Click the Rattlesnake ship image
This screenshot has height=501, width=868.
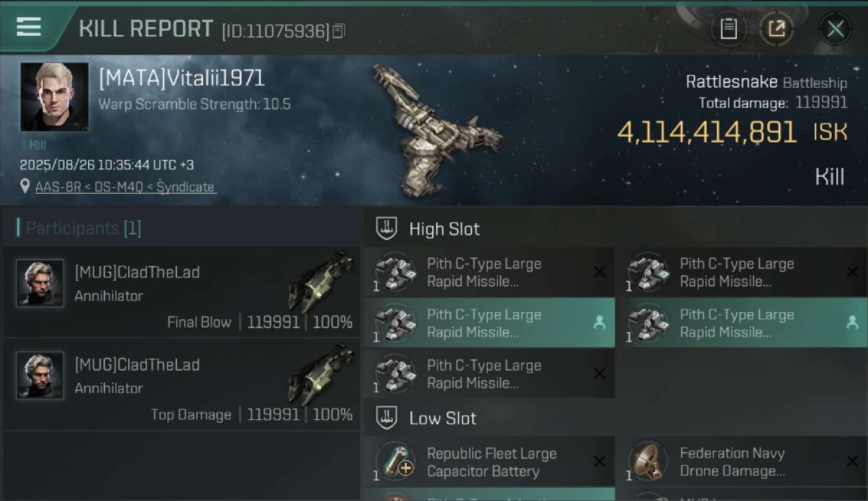point(436,128)
